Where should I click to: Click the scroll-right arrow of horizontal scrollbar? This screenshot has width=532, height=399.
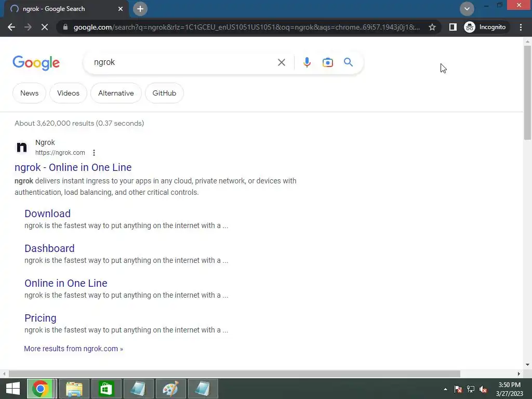pos(519,374)
